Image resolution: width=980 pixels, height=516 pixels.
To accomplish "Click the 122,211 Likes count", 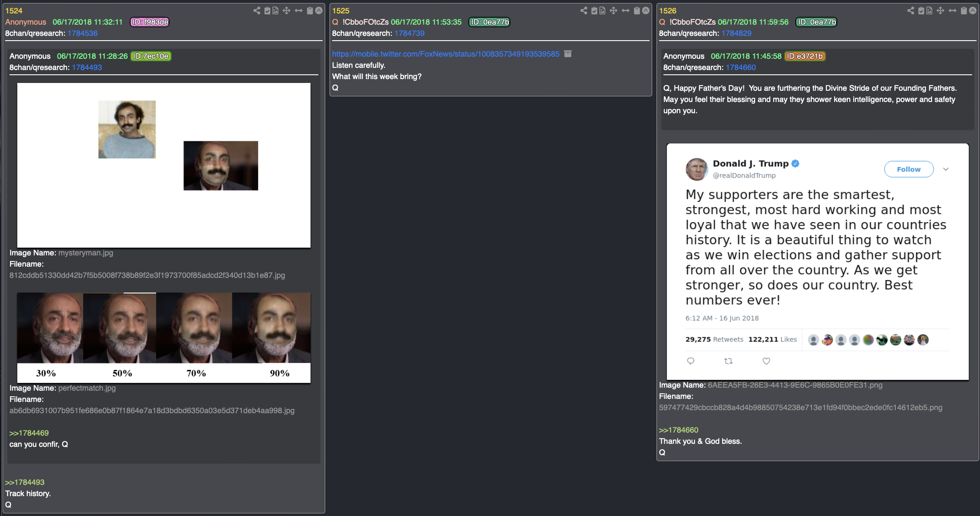I will (x=772, y=339).
